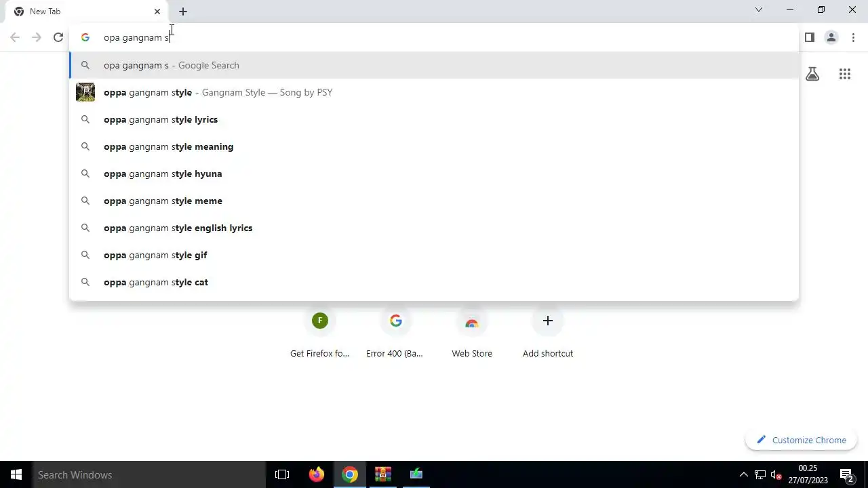
Task: Choose 'oppa gangnam style lyrics' suggestion
Action: tap(434, 119)
